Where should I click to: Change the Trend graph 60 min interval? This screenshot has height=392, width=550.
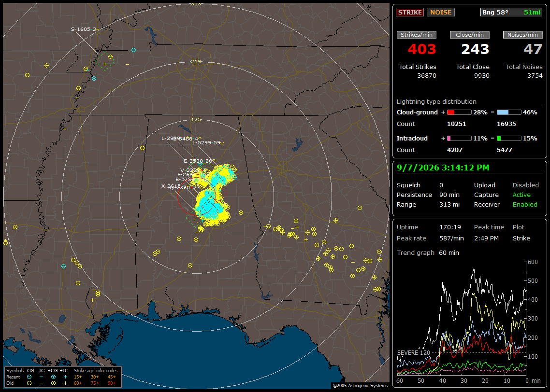[449, 252]
